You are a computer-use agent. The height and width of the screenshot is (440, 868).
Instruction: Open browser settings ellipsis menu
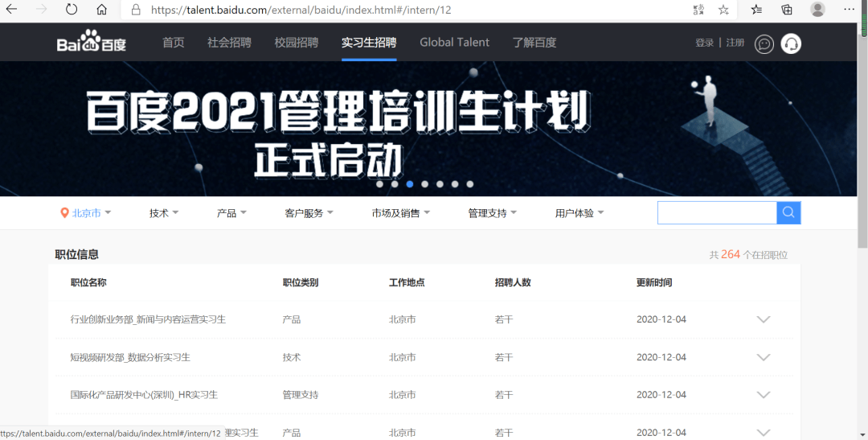[x=850, y=10]
